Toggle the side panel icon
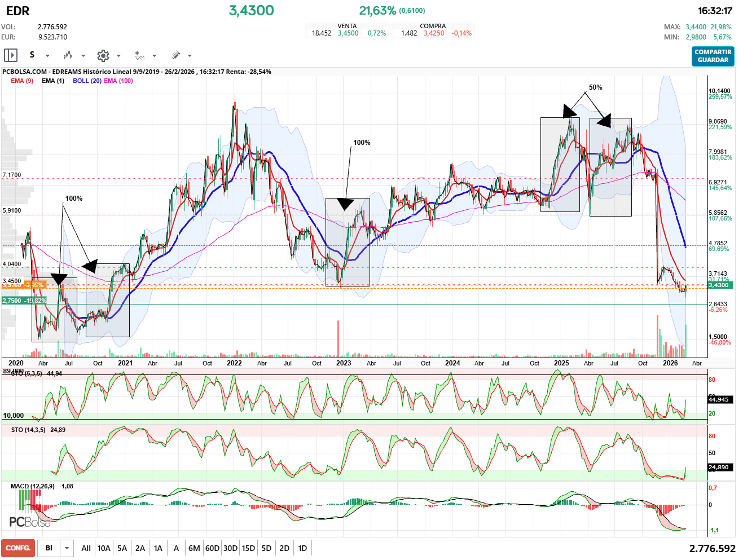The width and height of the screenshot is (743, 560). coord(11,55)
